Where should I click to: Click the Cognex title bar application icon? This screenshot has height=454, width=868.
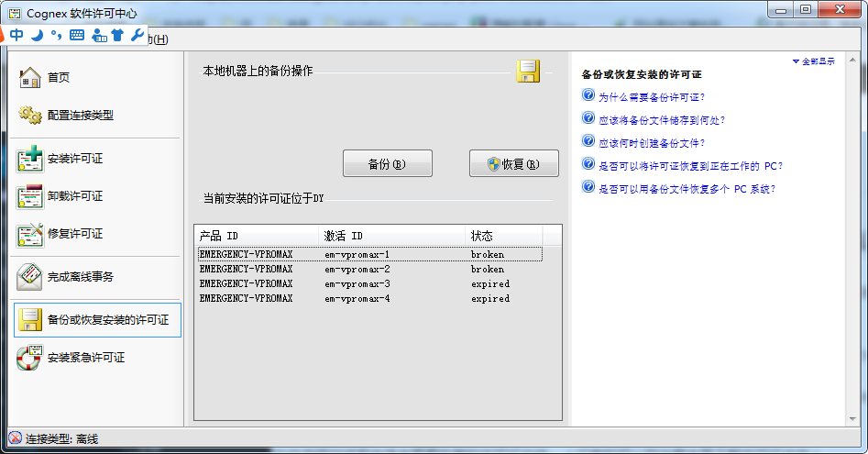(x=15, y=13)
